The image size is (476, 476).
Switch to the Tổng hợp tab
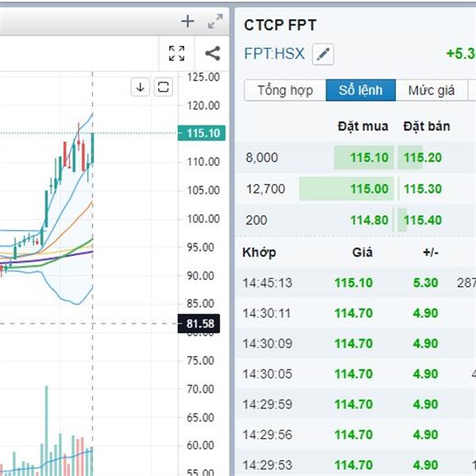pos(285,90)
